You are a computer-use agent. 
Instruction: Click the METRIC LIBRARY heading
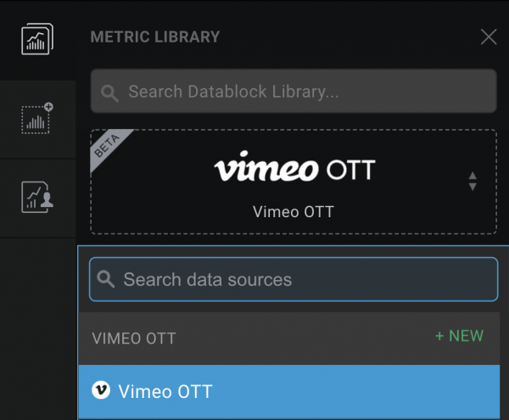coord(155,36)
